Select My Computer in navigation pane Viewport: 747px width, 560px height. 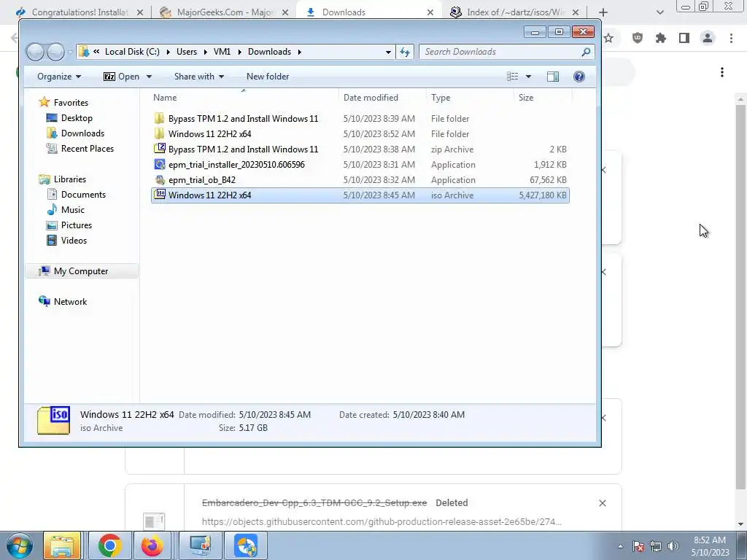(x=81, y=271)
